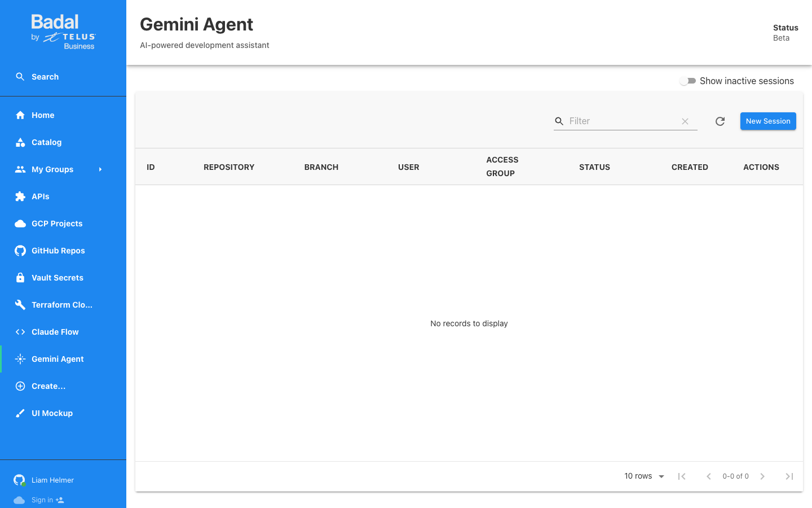Click the Liam Helmer user name
This screenshot has height=508, width=812.
click(52, 480)
